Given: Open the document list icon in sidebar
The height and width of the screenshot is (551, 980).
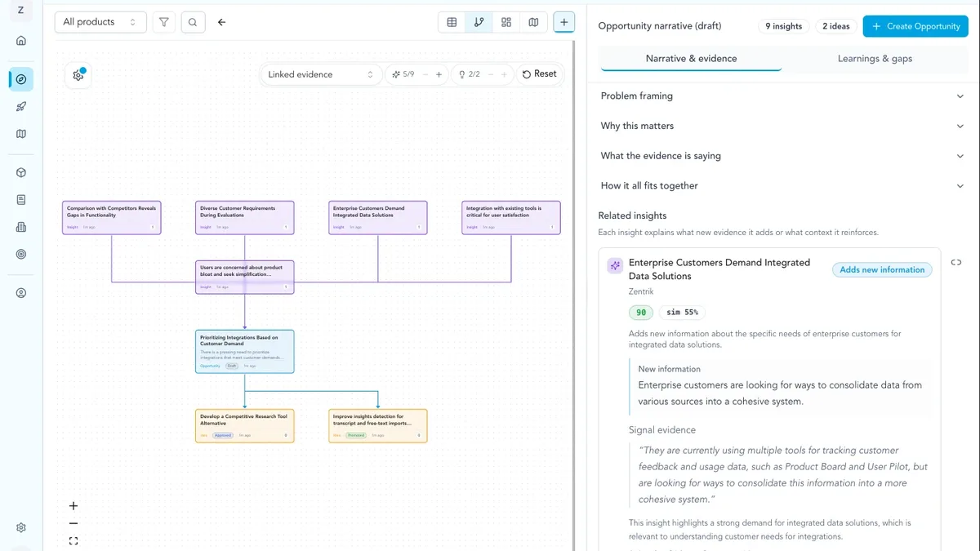Looking at the screenshot, I should [x=21, y=200].
